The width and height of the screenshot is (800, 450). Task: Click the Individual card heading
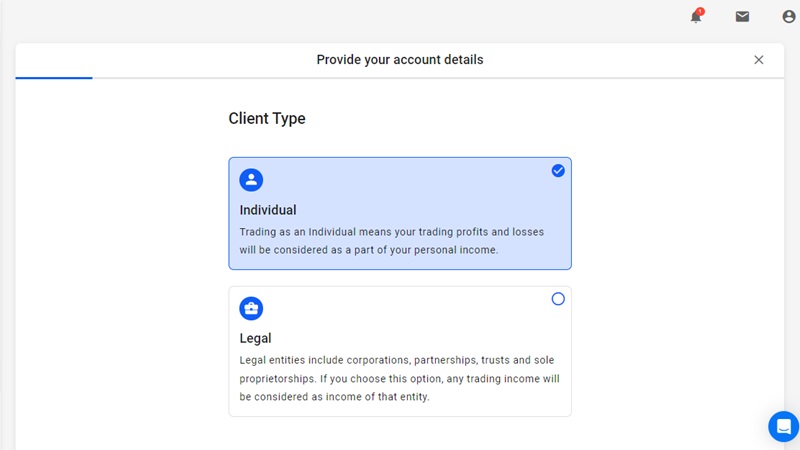[268, 210]
